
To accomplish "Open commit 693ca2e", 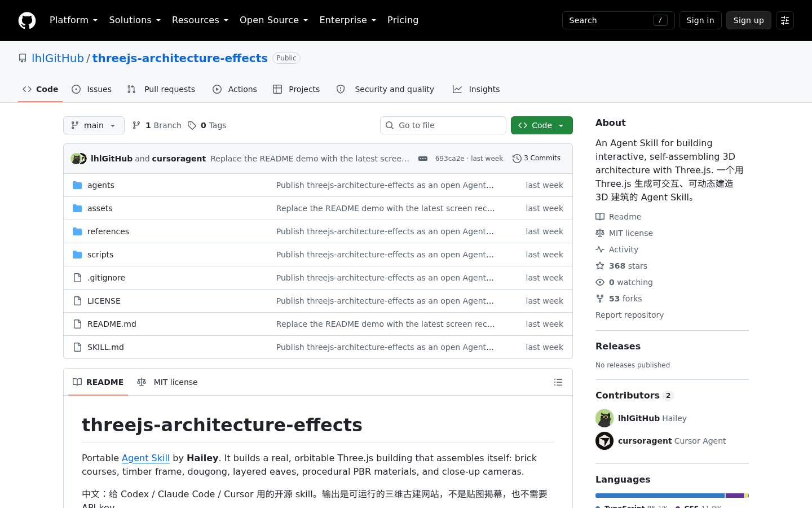I will point(449,159).
